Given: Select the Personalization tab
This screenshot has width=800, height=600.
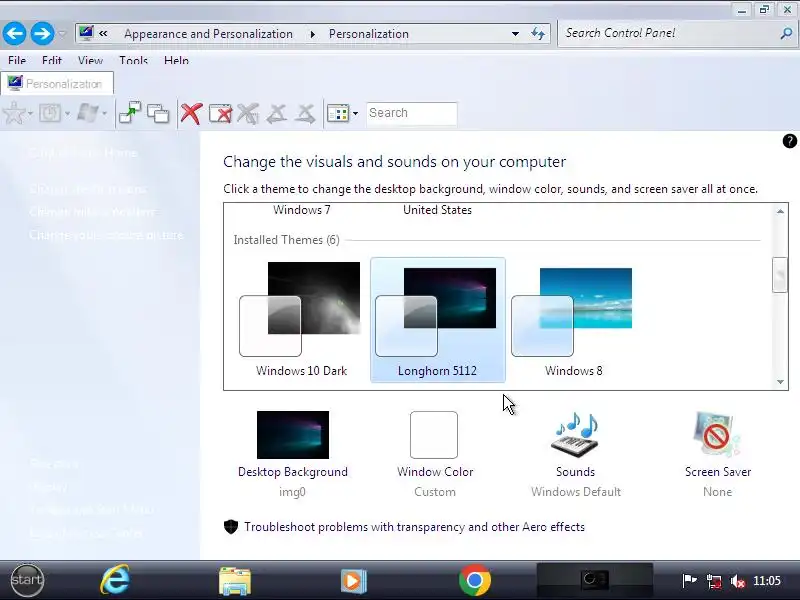Looking at the screenshot, I should (57, 84).
